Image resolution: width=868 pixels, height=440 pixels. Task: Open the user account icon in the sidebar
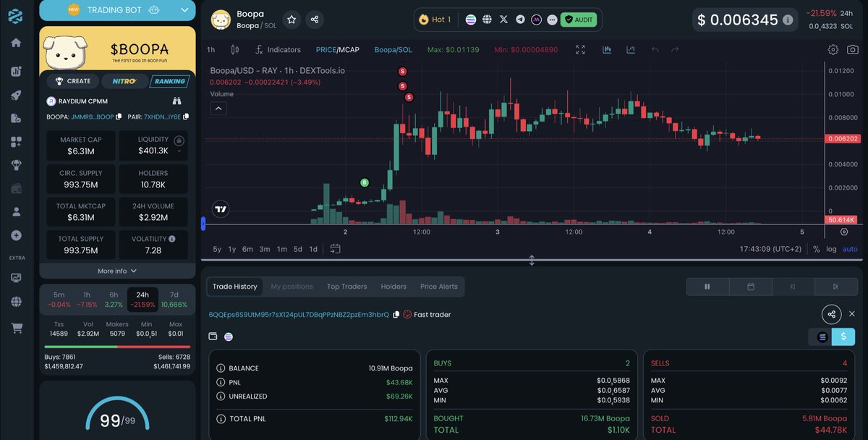16,212
